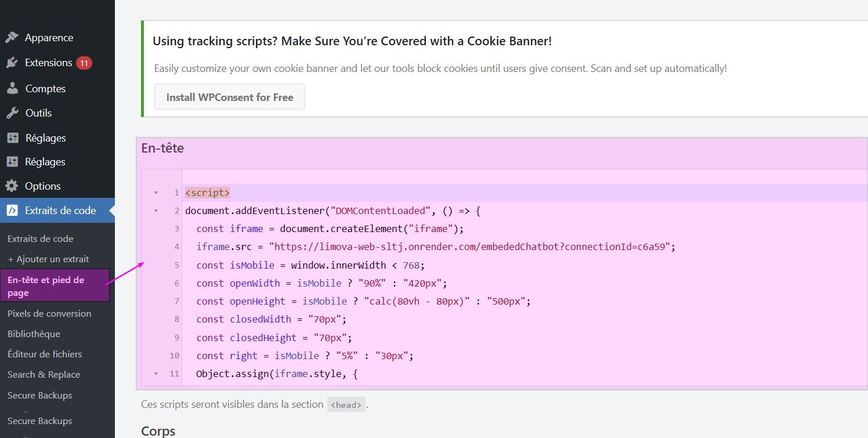Collapse the script tag on line 1
The image size is (868, 438).
155,193
